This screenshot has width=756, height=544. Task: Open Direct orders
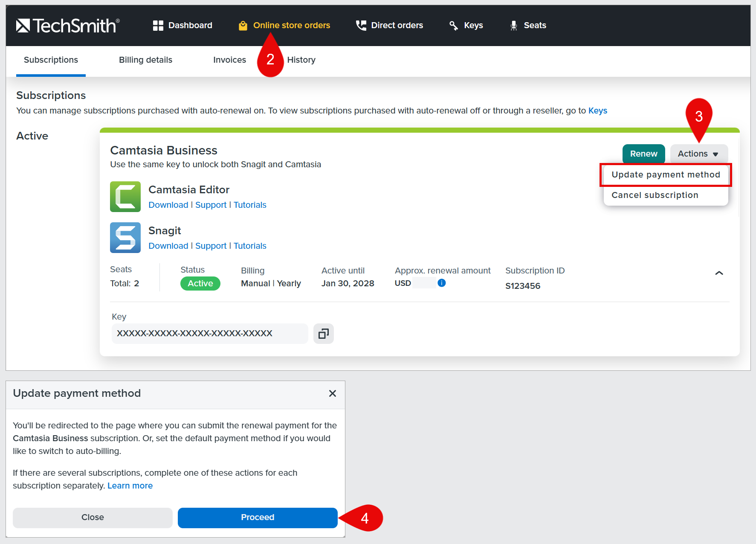click(x=389, y=26)
